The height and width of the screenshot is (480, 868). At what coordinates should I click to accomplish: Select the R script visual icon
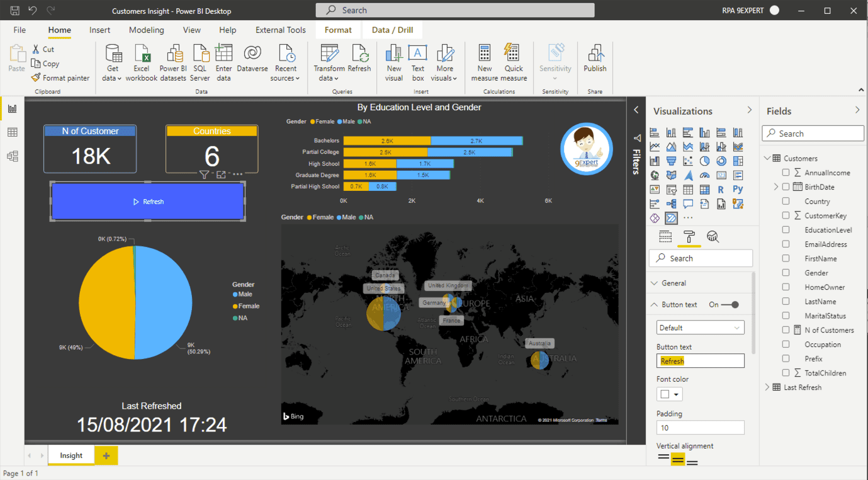point(720,189)
